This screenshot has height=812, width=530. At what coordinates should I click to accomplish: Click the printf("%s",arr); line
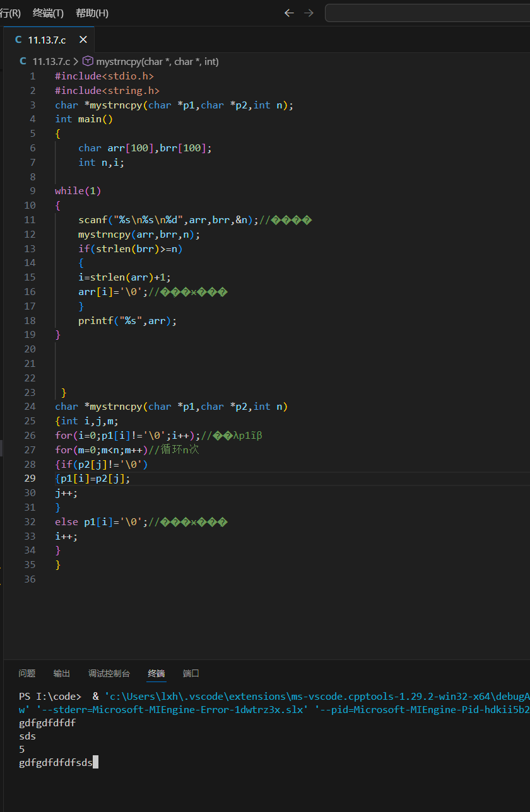coord(127,321)
